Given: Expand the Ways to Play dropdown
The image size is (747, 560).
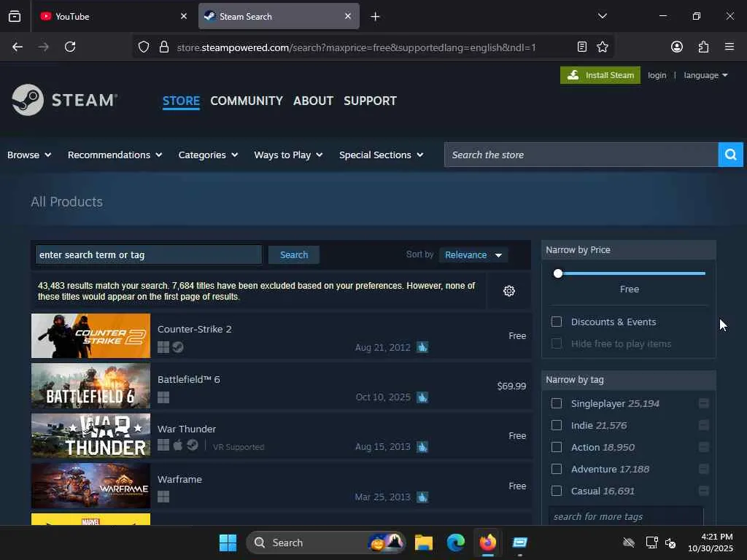Looking at the screenshot, I should coord(288,155).
